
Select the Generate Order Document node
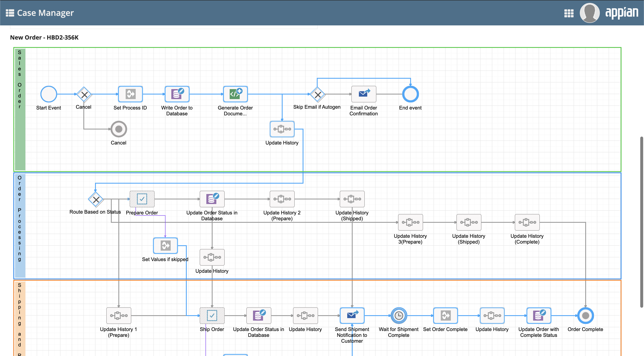[235, 94]
